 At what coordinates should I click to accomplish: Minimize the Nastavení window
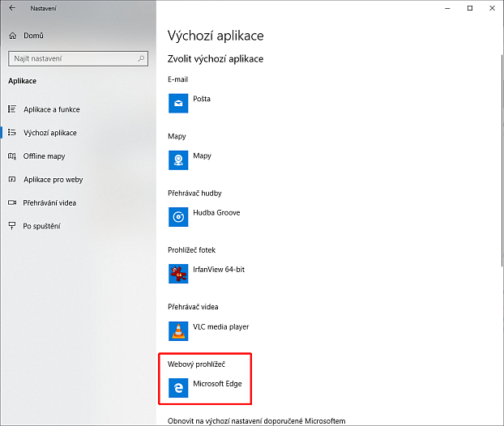click(x=447, y=8)
